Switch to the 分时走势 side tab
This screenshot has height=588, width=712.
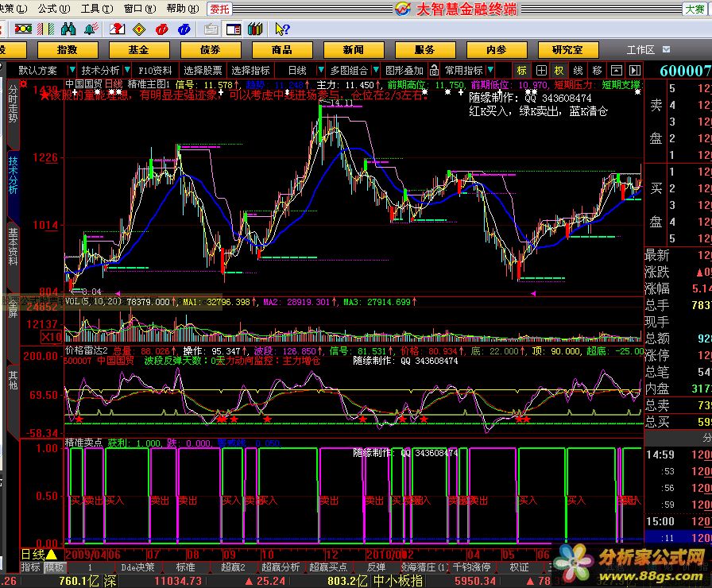tap(14, 104)
